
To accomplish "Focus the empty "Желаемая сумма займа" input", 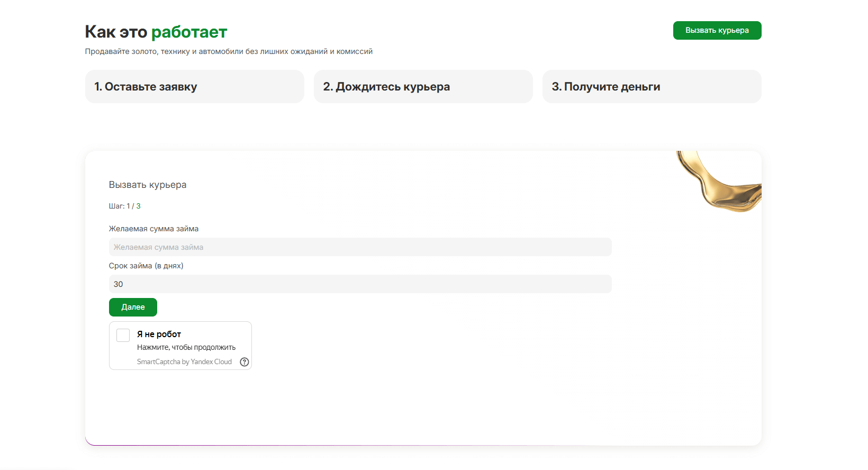I will [x=360, y=247].
